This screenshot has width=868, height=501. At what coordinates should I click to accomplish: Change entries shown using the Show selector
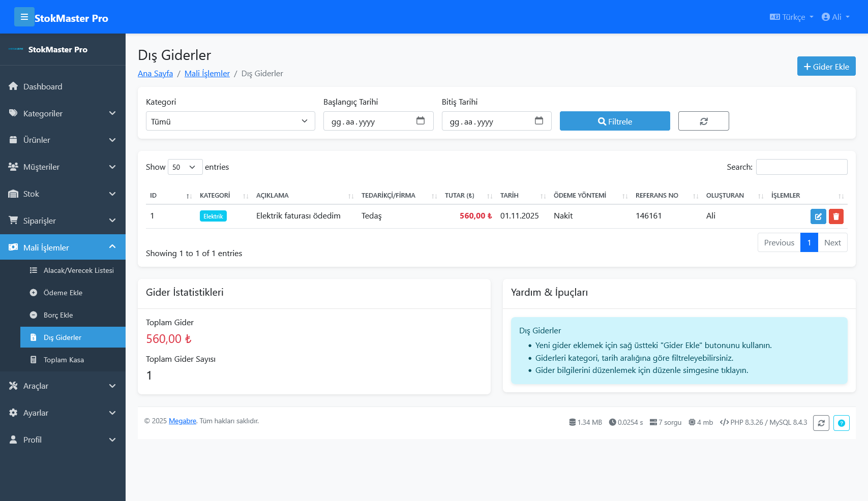[185, 167]
